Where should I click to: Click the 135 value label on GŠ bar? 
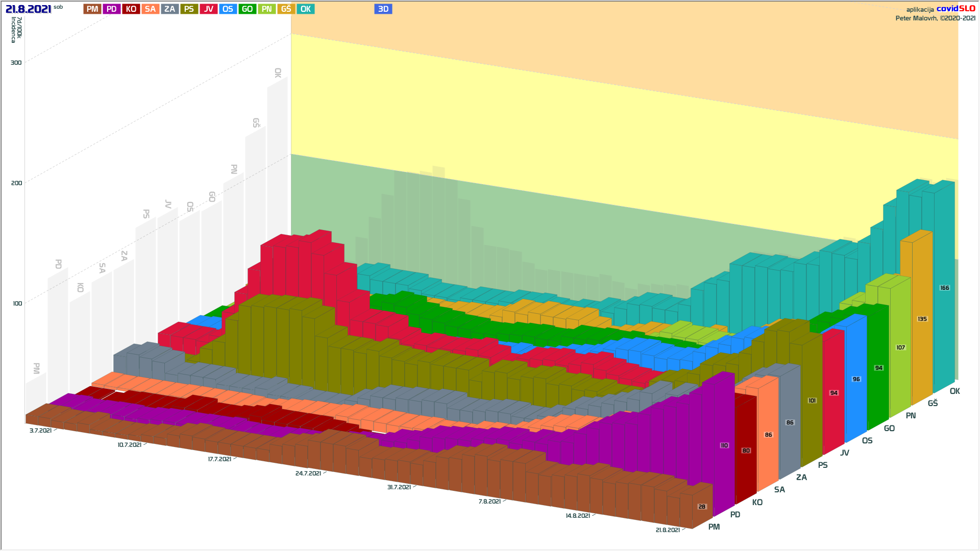click(x=922, y=319)
